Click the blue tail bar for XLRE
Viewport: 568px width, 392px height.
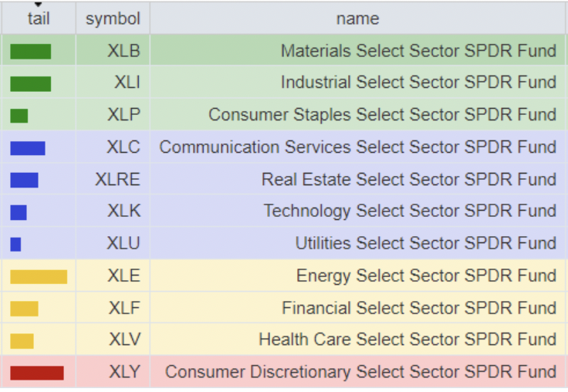[x=24, y=180]
